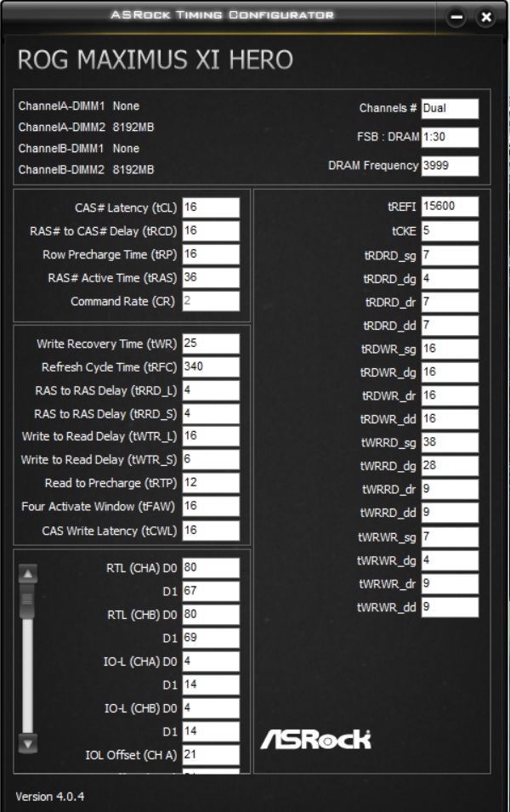Close the Timing Configurator window
The height and width of the screenshot is (812, 510).
[x=485, y=17]
